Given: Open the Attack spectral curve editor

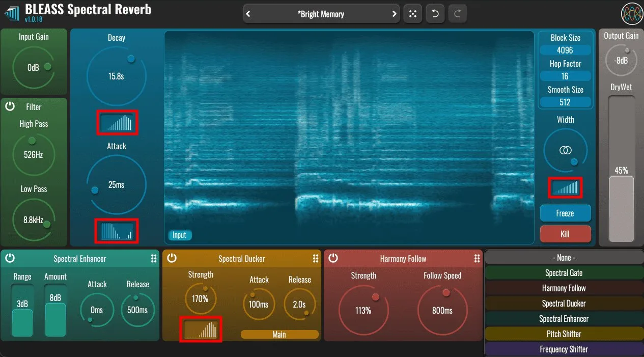Looking at the screenshot, I should 117,231.
